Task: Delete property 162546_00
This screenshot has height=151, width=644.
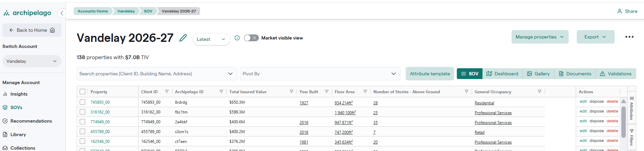Action: pyautogui.click(x=612, y=141)
